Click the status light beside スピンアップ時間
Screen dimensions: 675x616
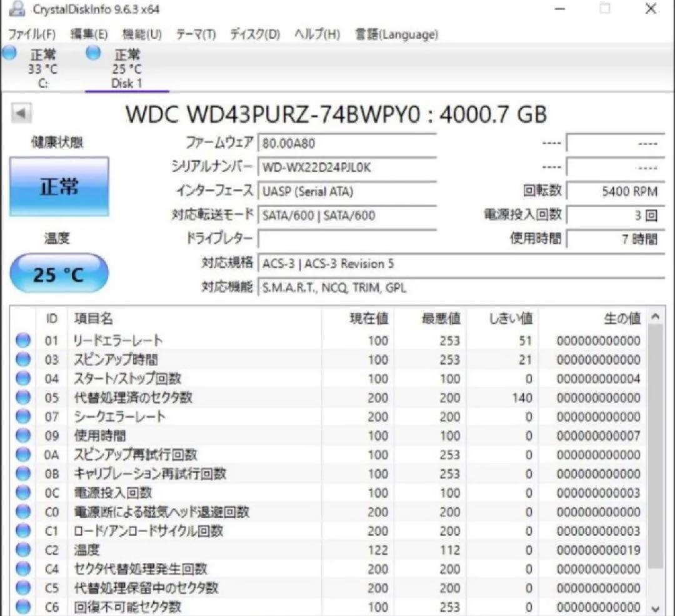coord(23,359)
